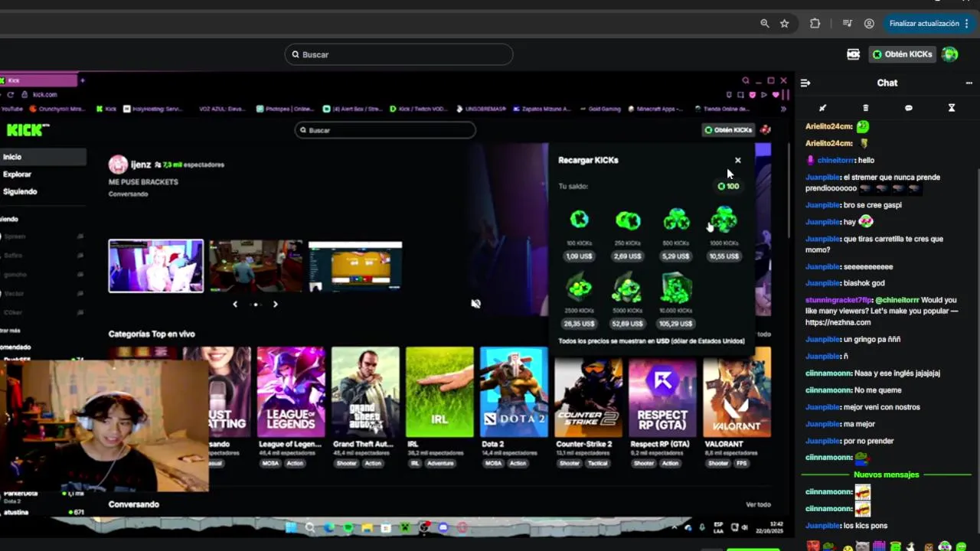Buy KICKs for 1,09 US$
This screenshot has height=551, width=980.
[x=580, y=256]
